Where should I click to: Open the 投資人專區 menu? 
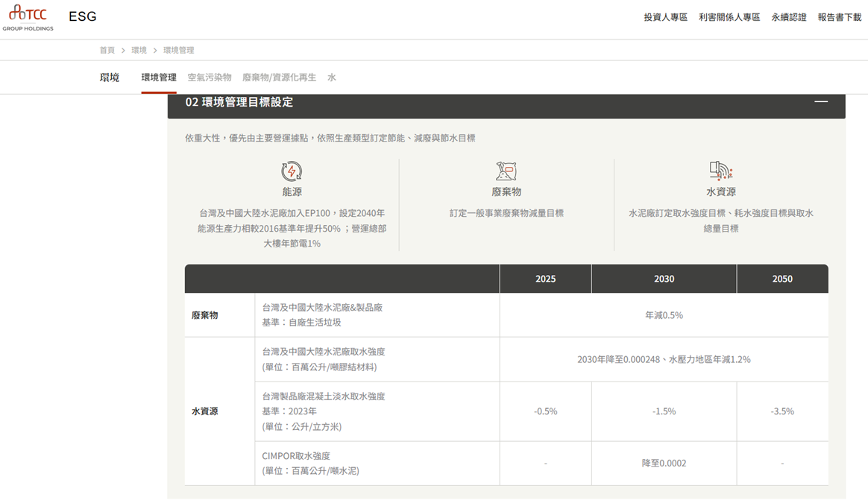tap(665, 17)
